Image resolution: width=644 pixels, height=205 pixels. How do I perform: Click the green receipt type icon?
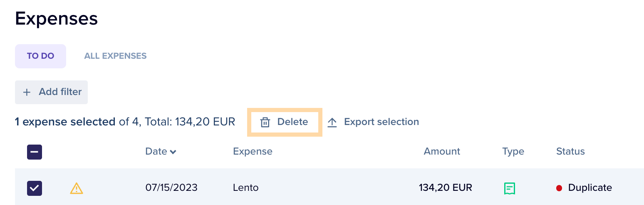pos(510,188)
